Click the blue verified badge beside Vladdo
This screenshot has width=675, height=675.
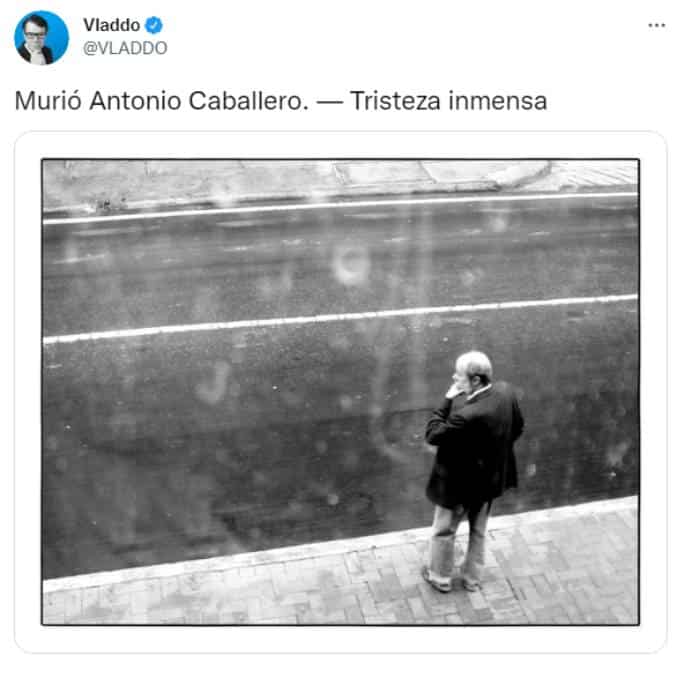pos(154,25)
